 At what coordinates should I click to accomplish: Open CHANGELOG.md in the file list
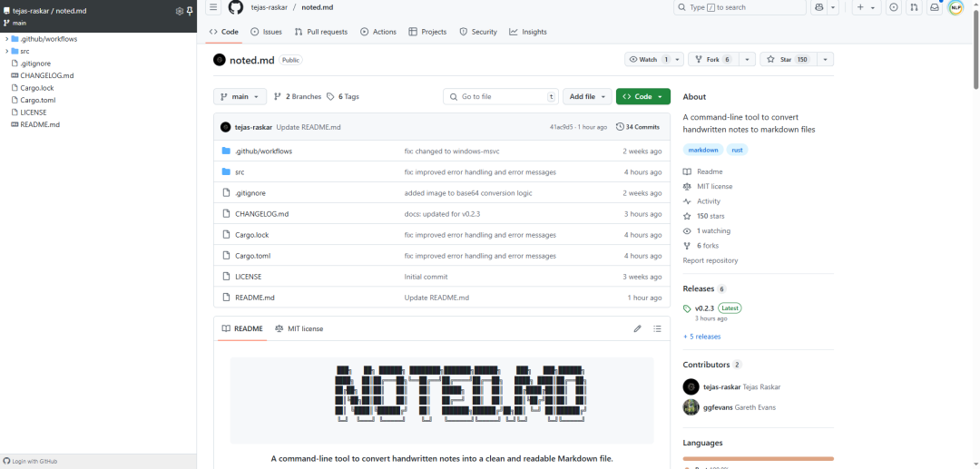[262, 214]
